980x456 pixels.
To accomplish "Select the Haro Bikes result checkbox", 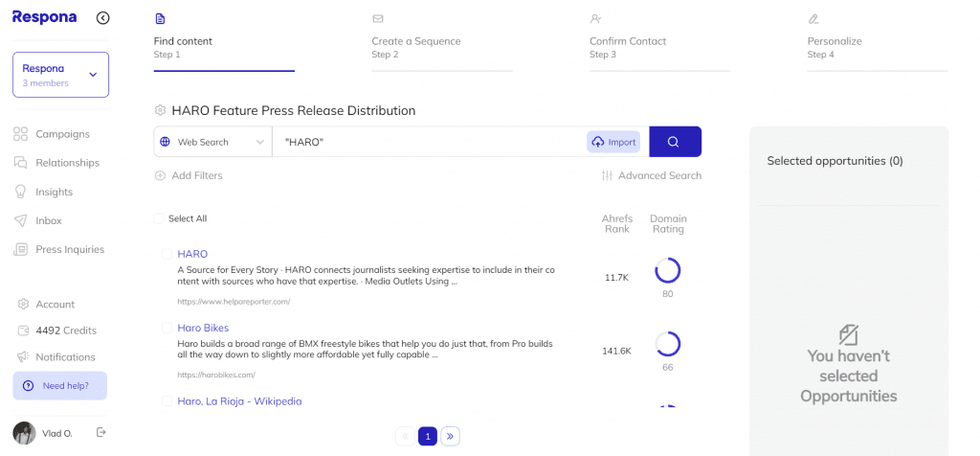I will (167, 328).
